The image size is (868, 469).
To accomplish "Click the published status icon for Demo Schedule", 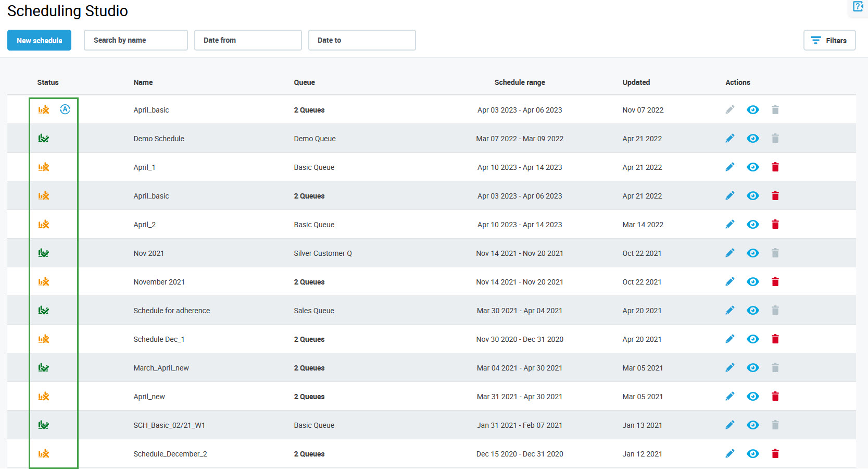I will click(44, 138).
